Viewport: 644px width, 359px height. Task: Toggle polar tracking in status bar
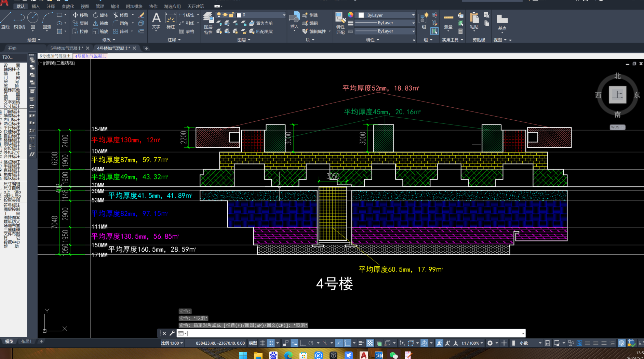tap(311, 343)
